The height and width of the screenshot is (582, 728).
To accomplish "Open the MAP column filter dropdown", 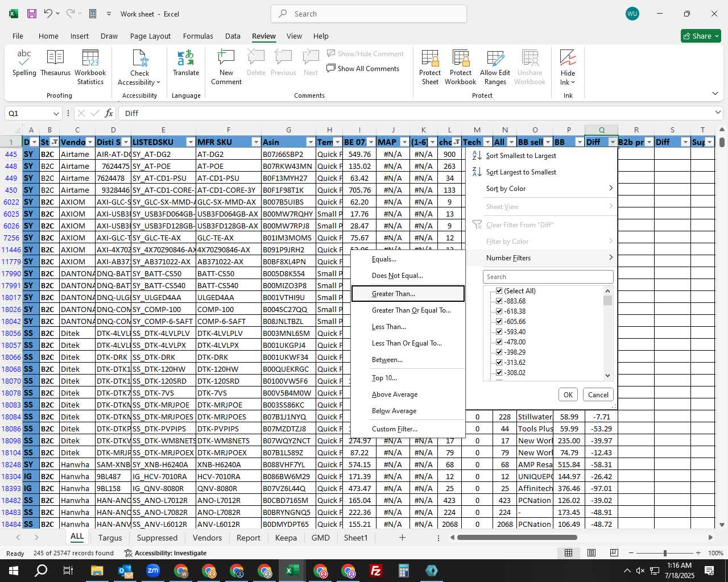I will click(405, 142).
